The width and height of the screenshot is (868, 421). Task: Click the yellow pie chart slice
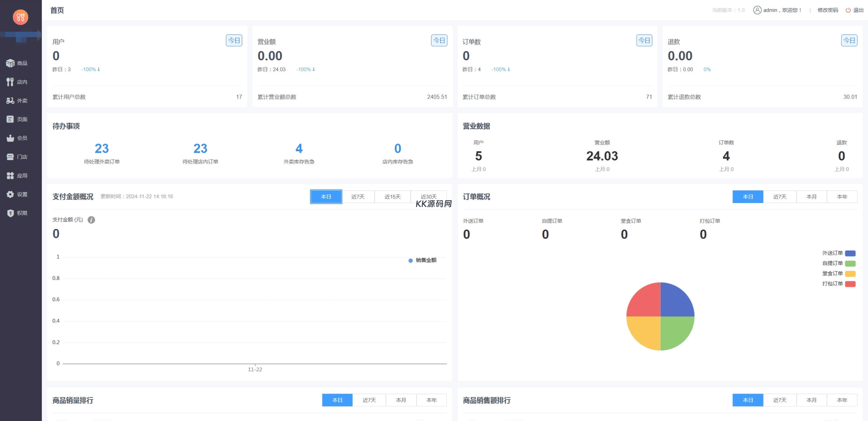646,331
